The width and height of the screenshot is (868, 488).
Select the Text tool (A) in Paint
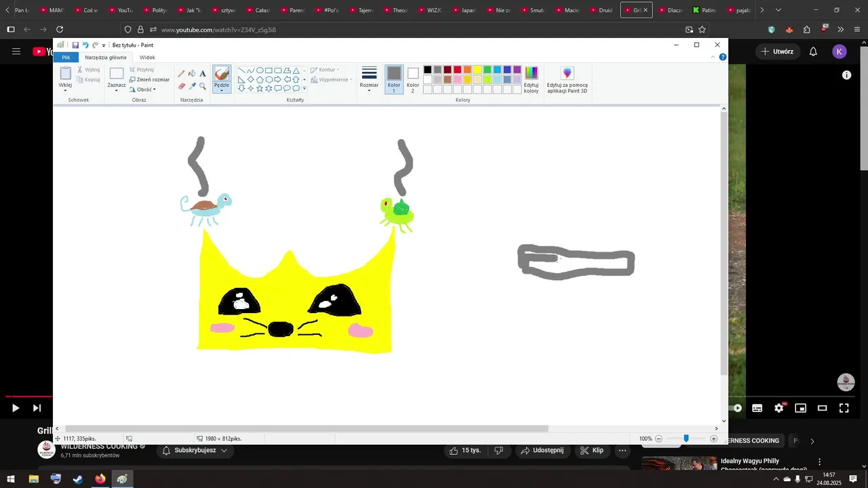pyautogui.click(x=203, y=73)
